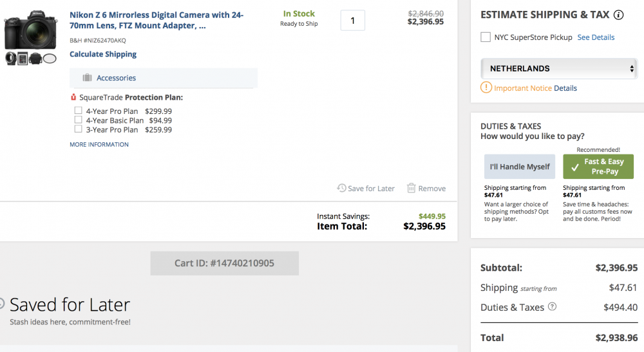Enable the 3-Year Pro Plan option
The height and width of the screenshot is (352, 644).
tap(78, 129)
